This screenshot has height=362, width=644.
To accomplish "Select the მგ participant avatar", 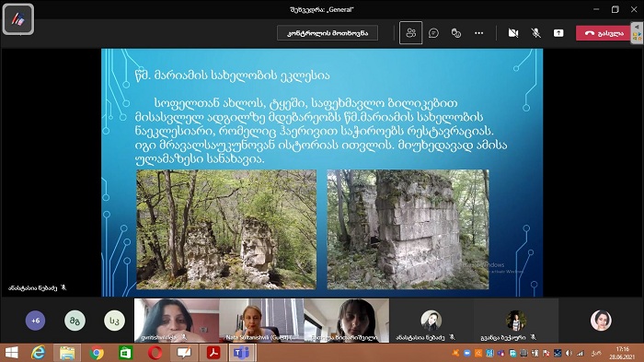I will click(75, 321).
